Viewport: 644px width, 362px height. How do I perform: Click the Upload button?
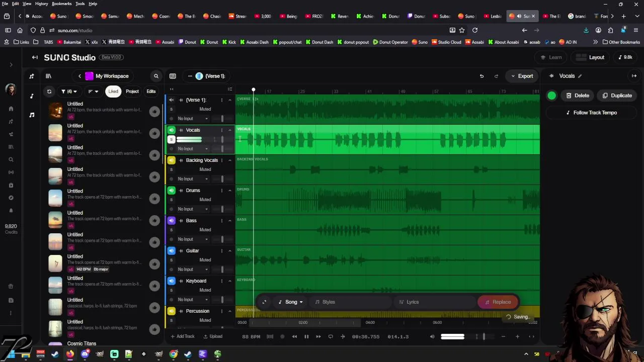(213, 336)
